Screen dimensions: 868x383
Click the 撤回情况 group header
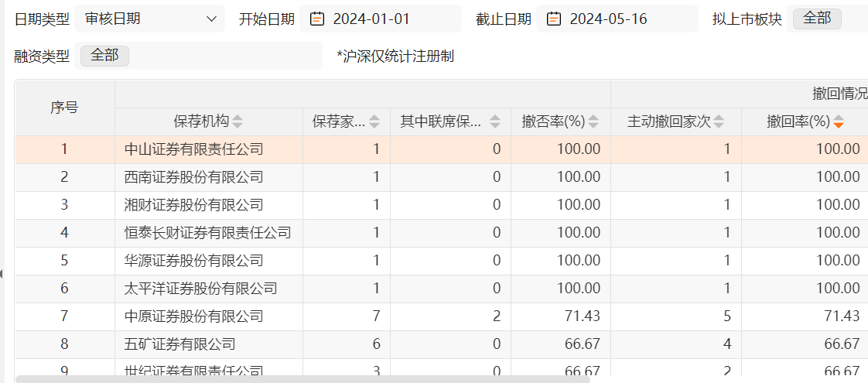click(839, 94)
